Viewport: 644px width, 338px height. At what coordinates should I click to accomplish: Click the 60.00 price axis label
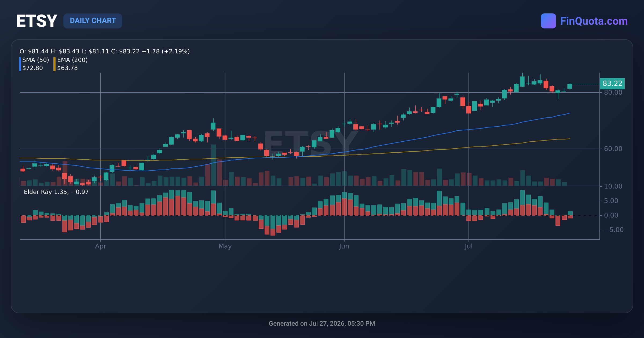[613, 149]
